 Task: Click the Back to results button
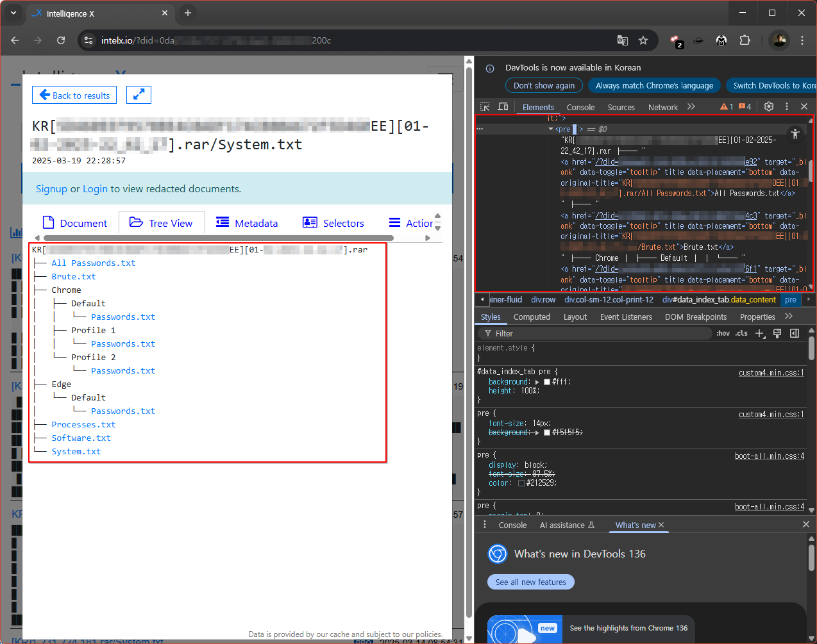(74, 95)
